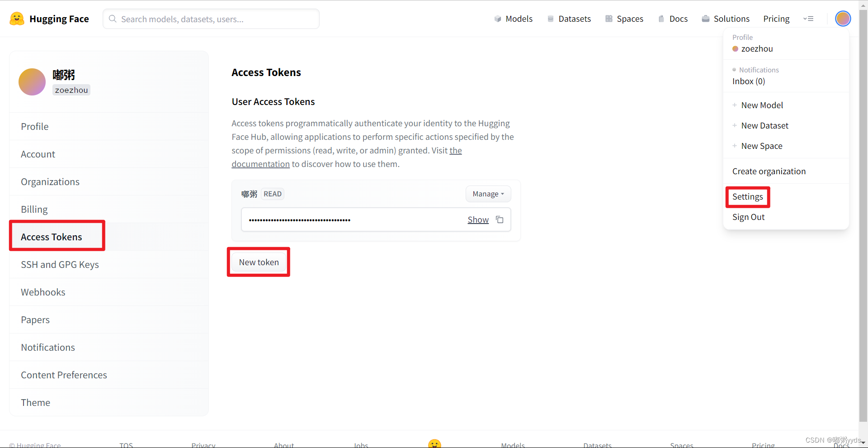Open Pricing in top navigation
This screenshot has height=448, width=868.
point(776,19)
